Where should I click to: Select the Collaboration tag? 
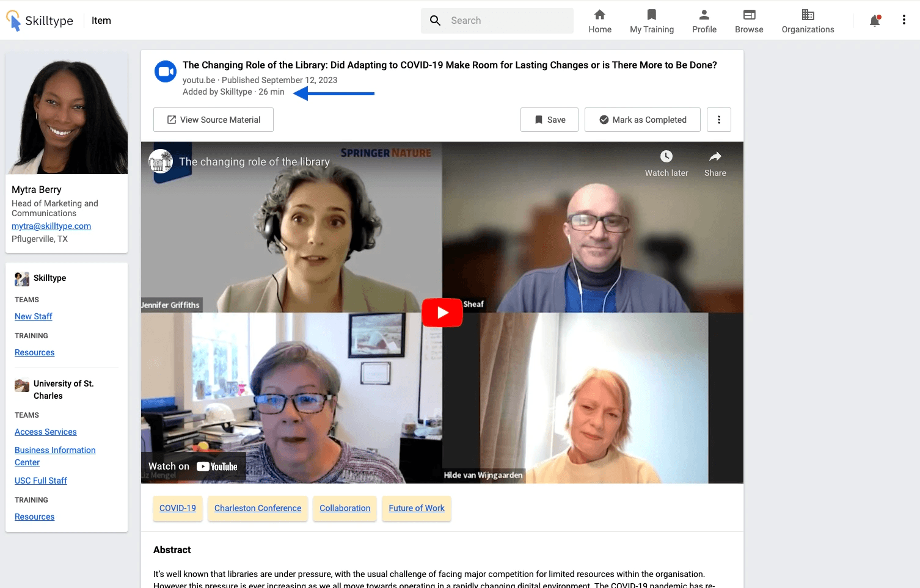345,509
